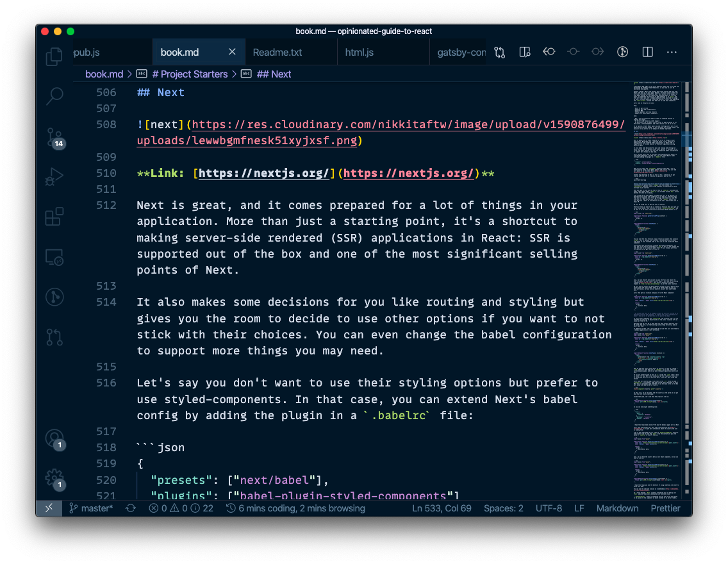Change indentation via 'Spaces: 2'
Viewport: 728px width, 564px height.
(x=503, y=508)
